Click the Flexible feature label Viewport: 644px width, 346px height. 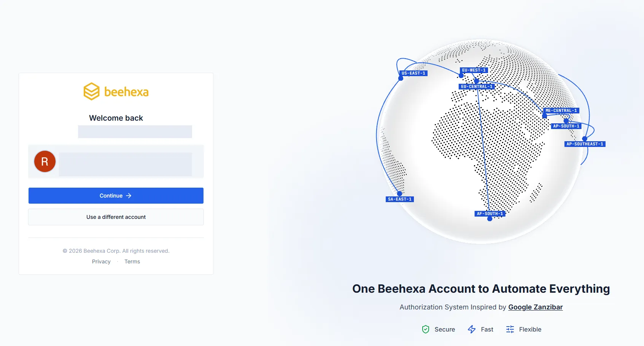(x=530, y=329)
